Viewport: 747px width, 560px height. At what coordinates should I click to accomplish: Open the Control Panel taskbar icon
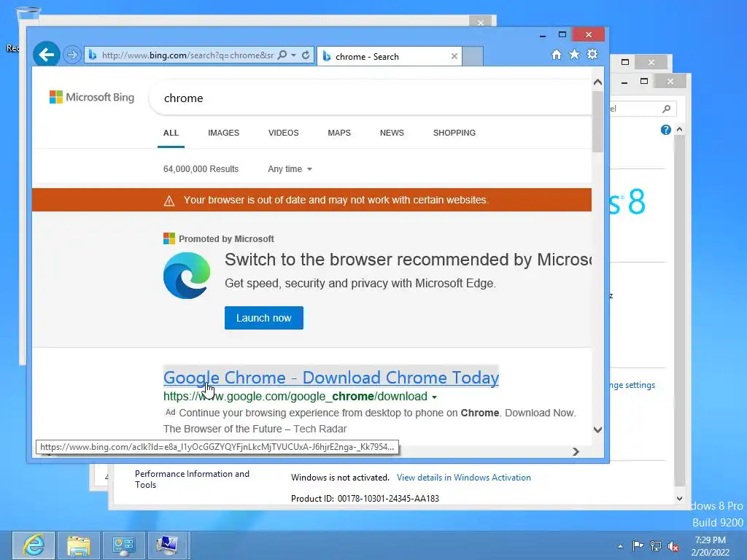123,545
